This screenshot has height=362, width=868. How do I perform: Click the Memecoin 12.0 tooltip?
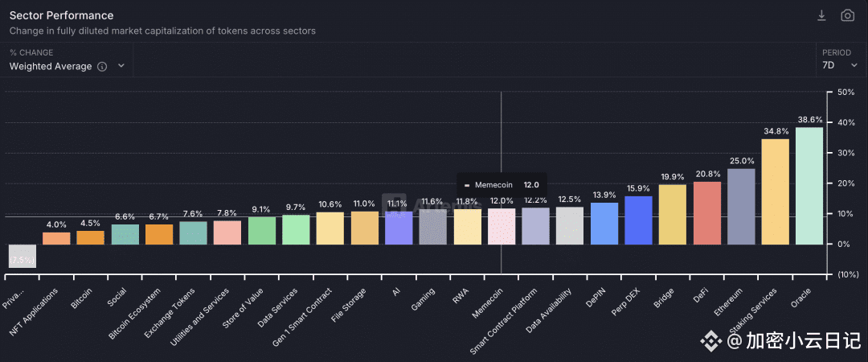(502, 184)
